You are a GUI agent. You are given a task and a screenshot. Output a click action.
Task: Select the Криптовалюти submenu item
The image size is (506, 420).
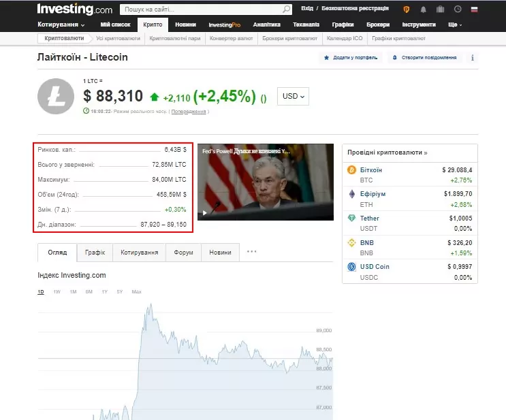tap(64, 38)
